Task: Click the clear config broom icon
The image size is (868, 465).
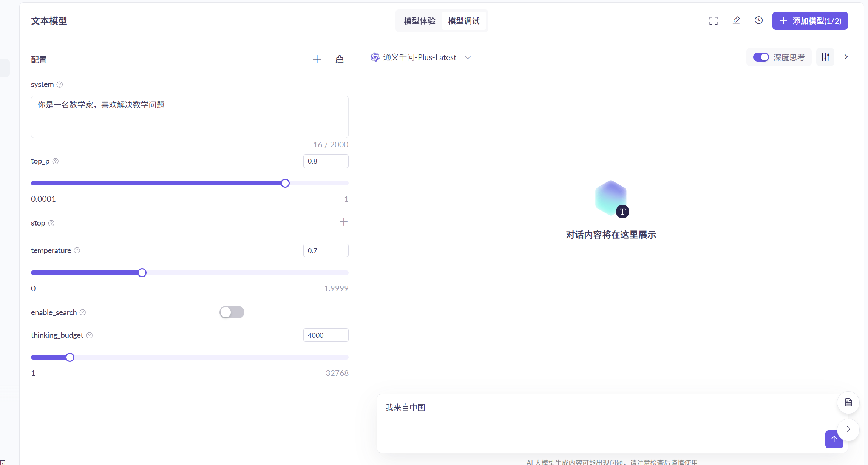Action: pos(340,59)
